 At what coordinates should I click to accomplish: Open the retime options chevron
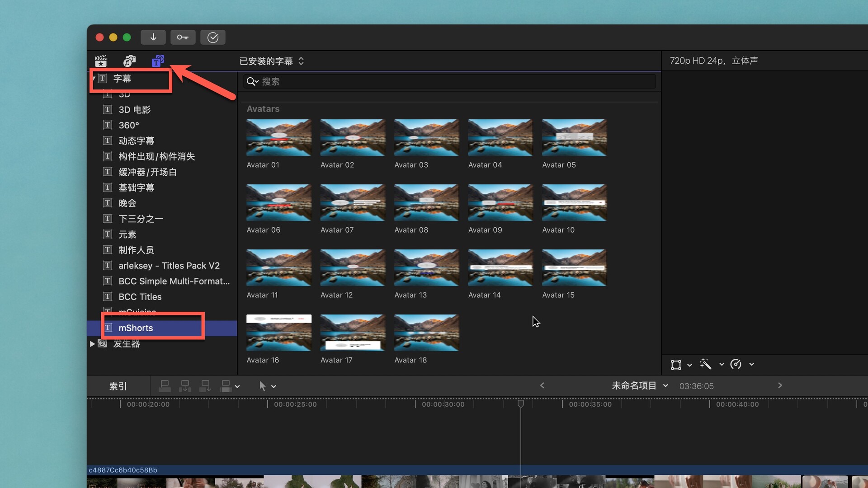tap(751, 364)
